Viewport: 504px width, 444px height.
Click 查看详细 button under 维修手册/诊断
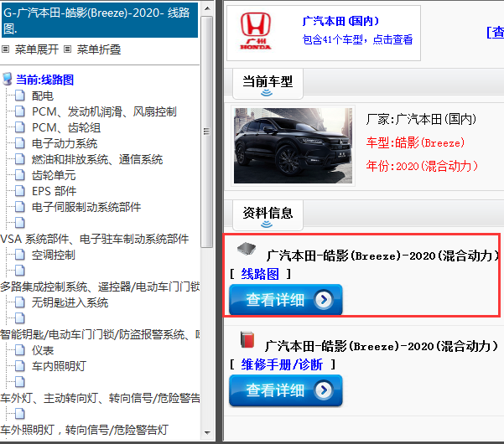pyautogui.click(x=285, y=390)
